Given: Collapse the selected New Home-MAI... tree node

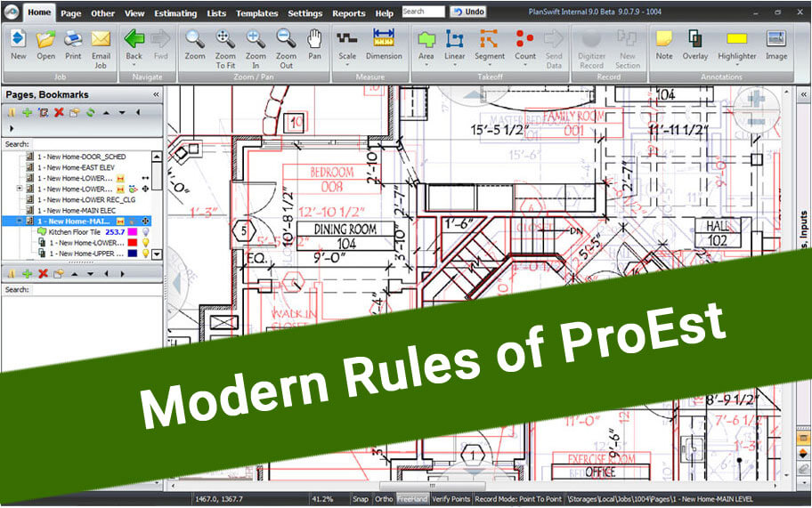Looking at the screenshot, I should [x=20, y=222].
